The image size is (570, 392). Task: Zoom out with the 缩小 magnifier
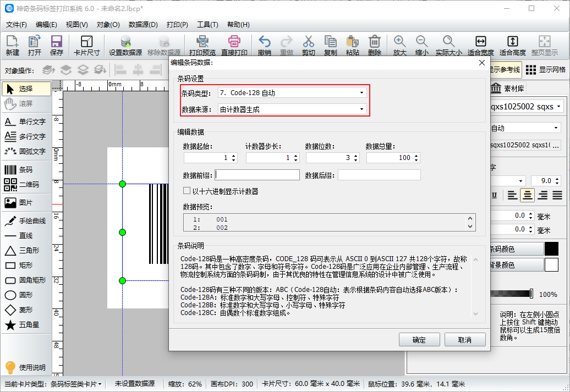(421, 46)
